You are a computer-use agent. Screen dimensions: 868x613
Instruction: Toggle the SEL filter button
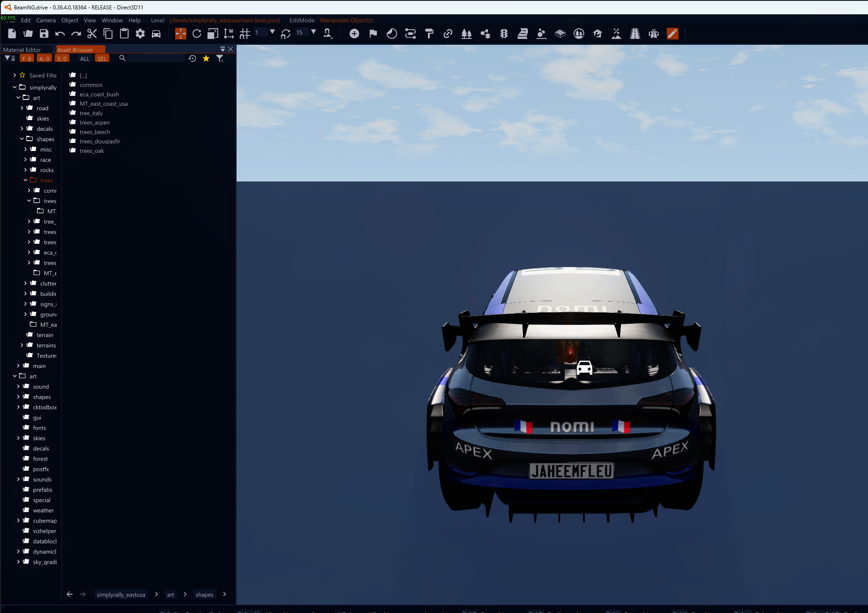tap(102, 59)
